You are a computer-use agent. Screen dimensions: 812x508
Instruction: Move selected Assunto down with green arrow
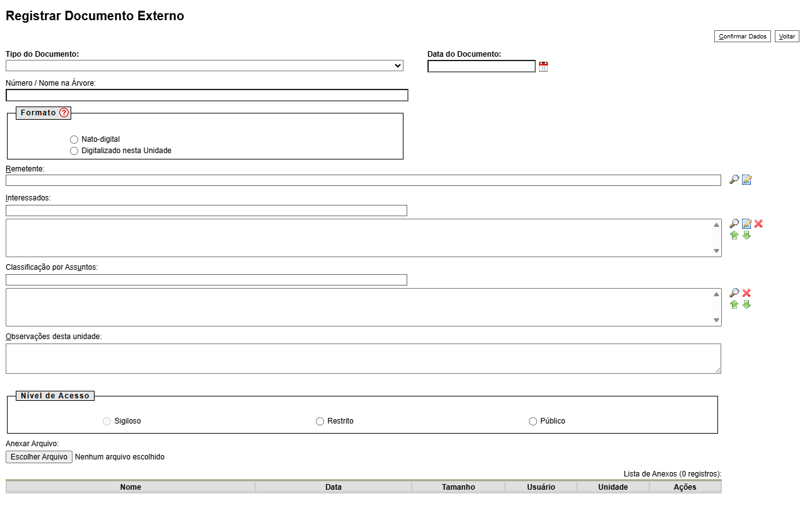click(x=746, y=304)
